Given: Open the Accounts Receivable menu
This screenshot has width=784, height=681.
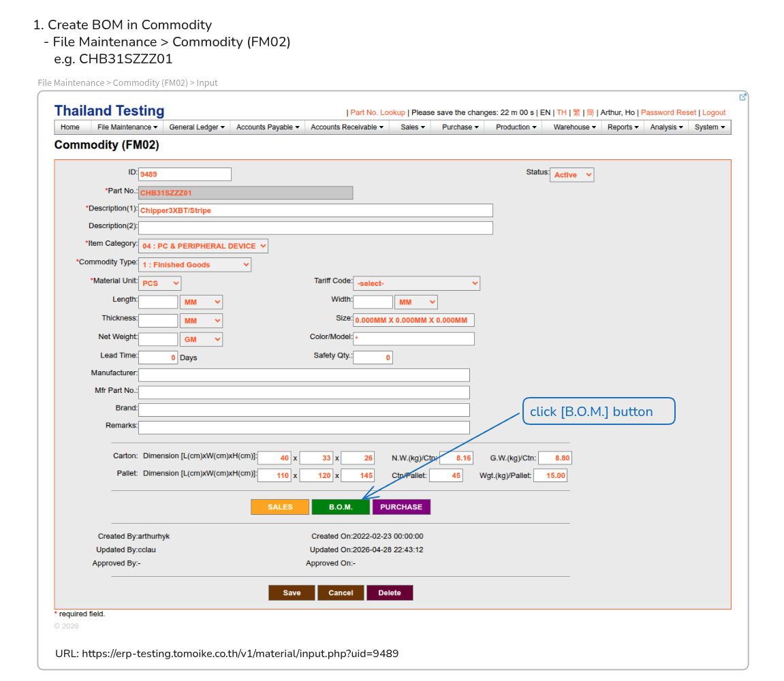Looking at the screenshot, I should [x=347, y=127].
